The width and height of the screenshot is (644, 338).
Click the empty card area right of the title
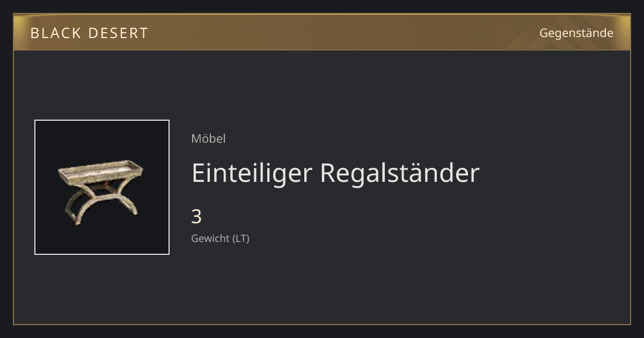point(553,173)
